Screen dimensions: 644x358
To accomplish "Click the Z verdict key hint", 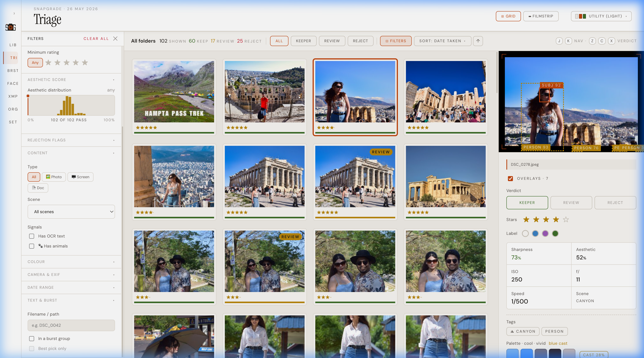I will 592,41.
